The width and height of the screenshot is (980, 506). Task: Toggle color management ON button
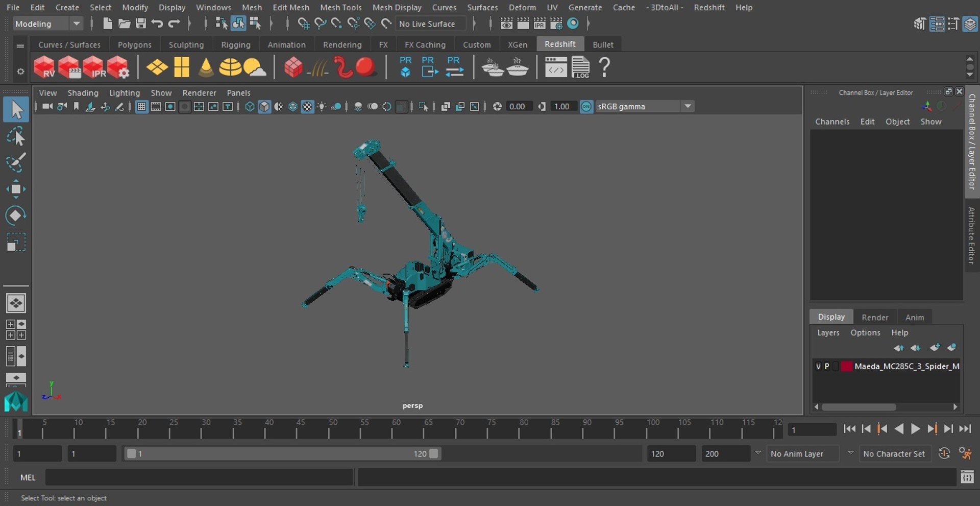coord(586,107)
